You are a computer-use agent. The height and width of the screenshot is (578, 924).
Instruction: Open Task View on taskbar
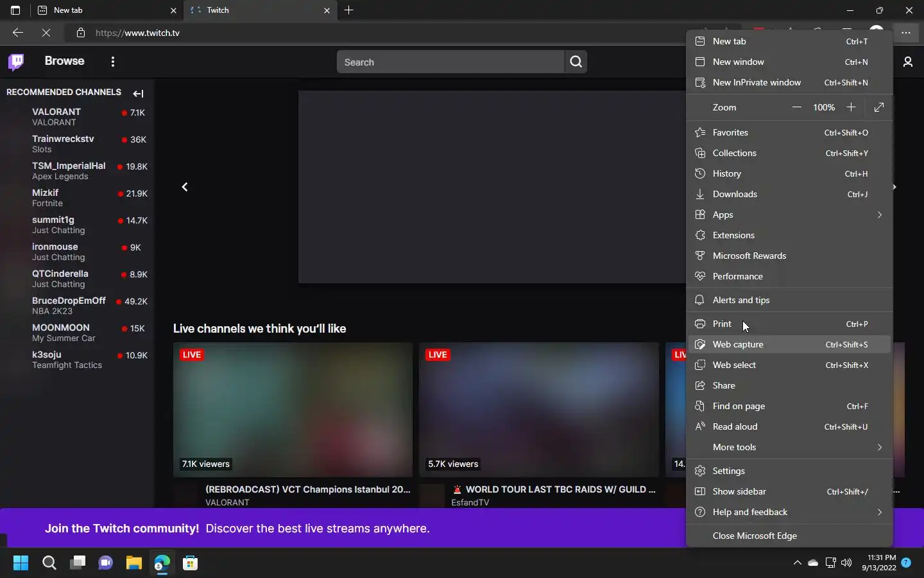[x=78, y=563]
